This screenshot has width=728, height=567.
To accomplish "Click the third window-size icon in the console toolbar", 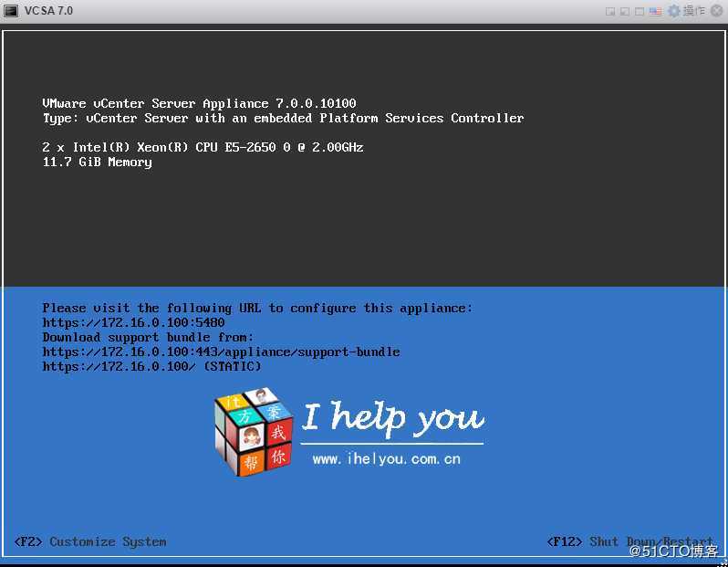I will (x=640, y=11).
